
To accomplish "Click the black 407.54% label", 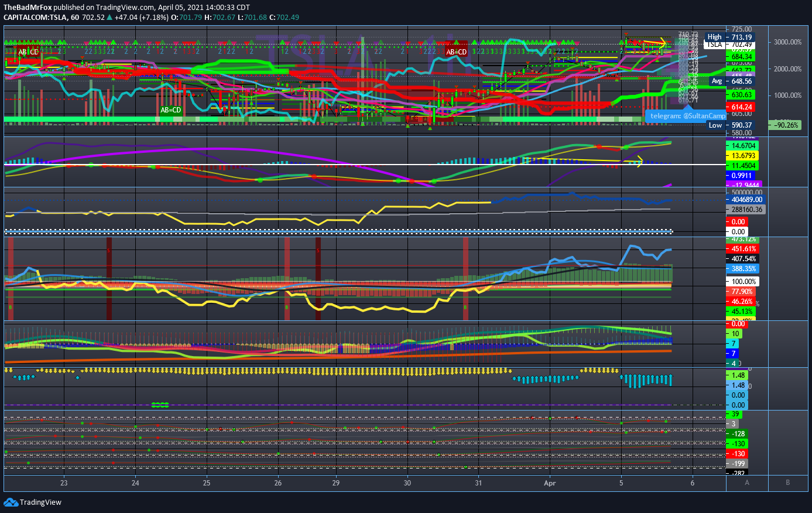I will (x=744, y=259).
